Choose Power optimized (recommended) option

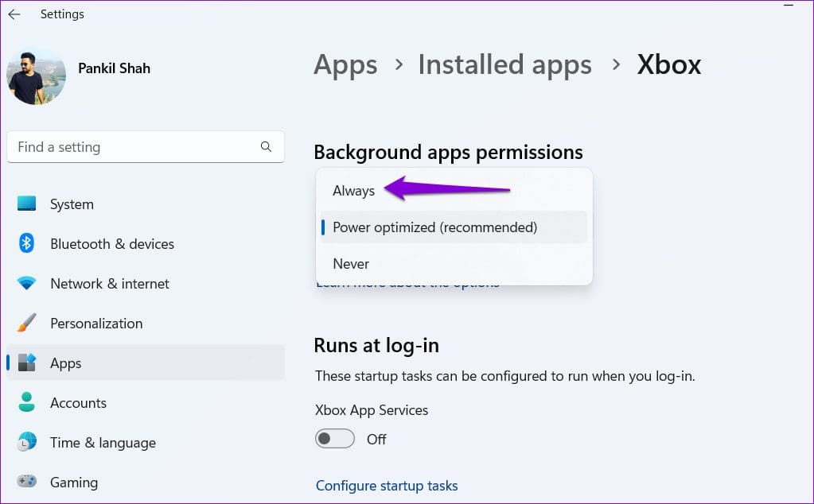(x=454, y=227)
